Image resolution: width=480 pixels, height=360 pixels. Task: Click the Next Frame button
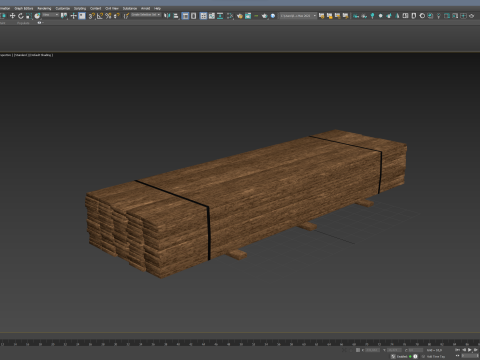[x=476, y=350]
